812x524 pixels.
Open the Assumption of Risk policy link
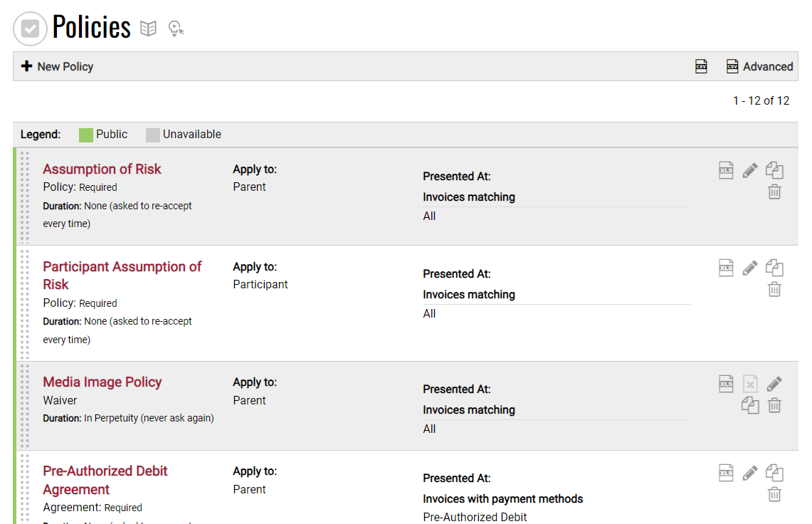(x=102, y=169)
